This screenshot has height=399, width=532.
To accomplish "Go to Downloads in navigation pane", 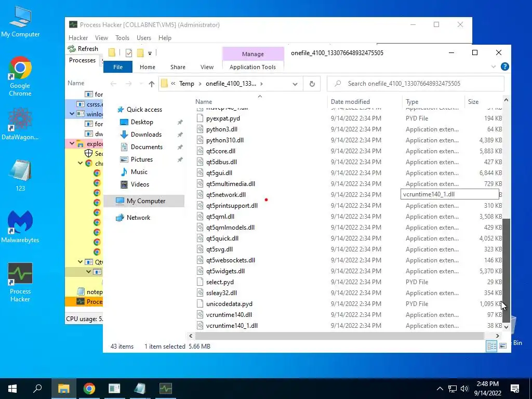I will (x=146, y=135).
